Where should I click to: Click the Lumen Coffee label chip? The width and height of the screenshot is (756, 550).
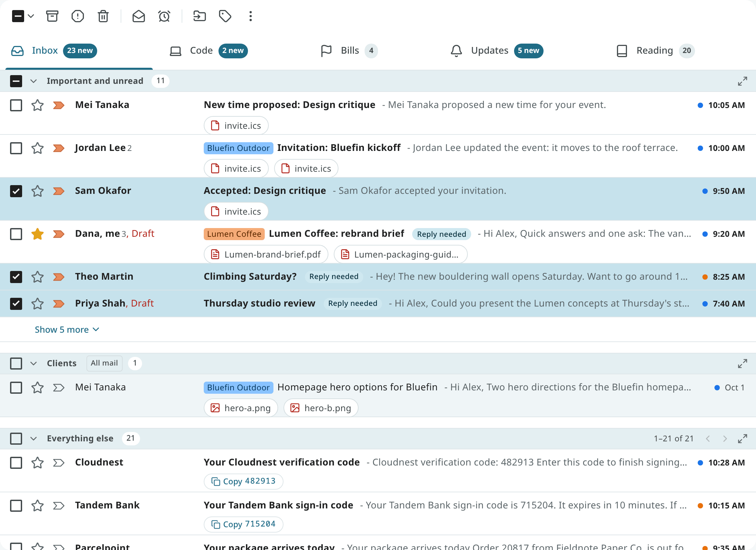[x=234, y=234]
